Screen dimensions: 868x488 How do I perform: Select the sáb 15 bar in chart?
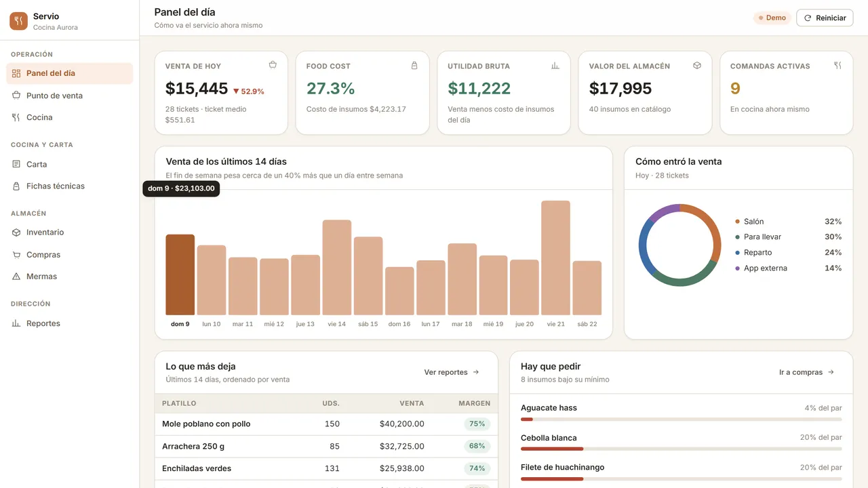click(x=368, y=276)
